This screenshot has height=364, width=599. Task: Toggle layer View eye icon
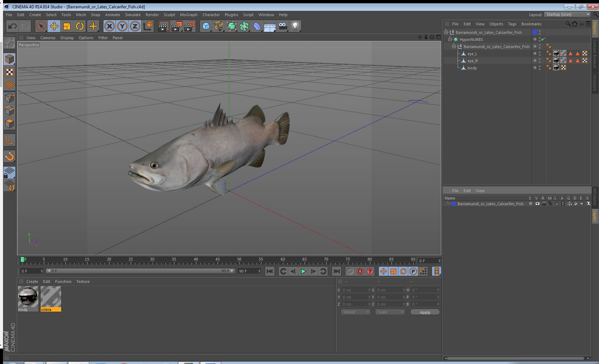537,204
